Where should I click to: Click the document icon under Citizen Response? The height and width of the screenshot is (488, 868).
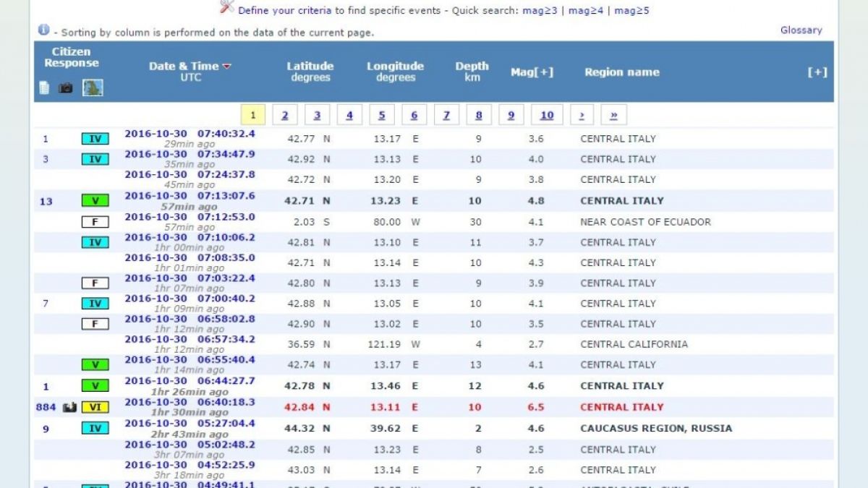click(45, 87)
